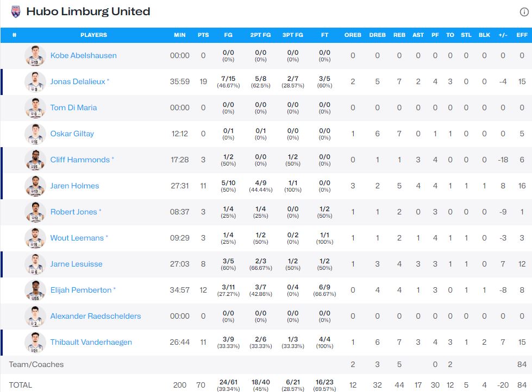Sort table by PTS column header
Viewport: 532px width, 392px height.
[203, 35]
